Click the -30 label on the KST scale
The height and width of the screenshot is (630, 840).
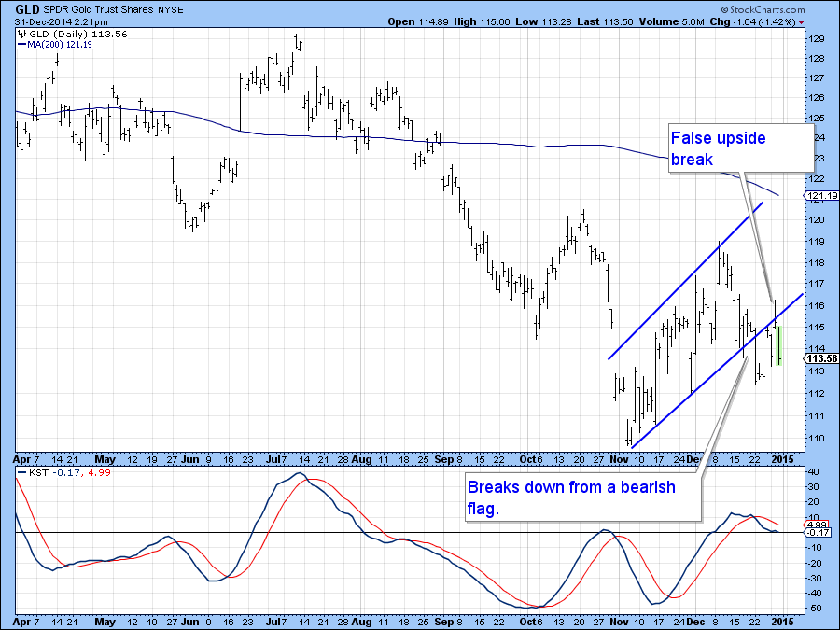[813, 579]
